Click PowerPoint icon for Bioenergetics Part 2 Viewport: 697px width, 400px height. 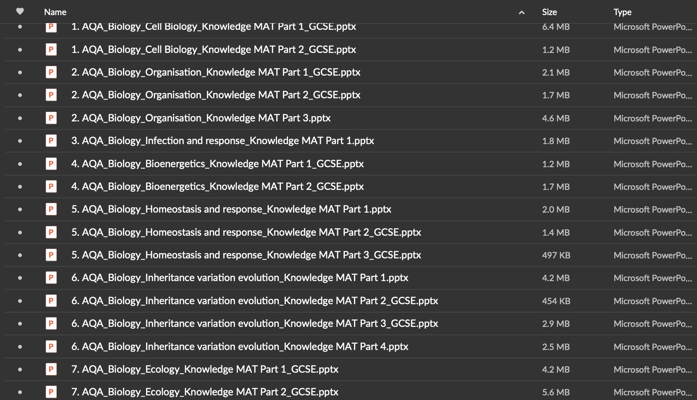pyautogui.click(x=51, y=186)
